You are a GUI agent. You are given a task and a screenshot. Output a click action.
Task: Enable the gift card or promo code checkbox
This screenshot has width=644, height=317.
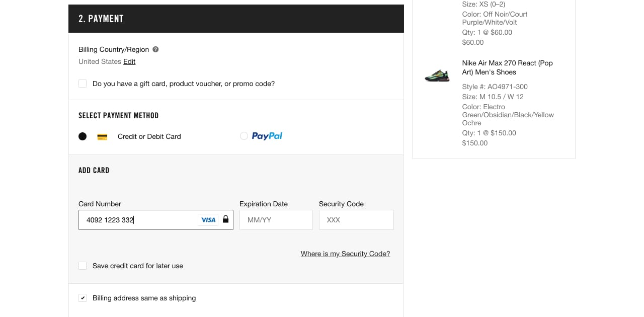83,84
